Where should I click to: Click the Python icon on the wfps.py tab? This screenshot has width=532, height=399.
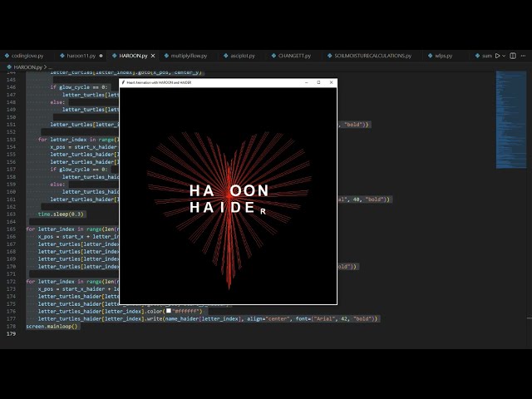[431, 56]
